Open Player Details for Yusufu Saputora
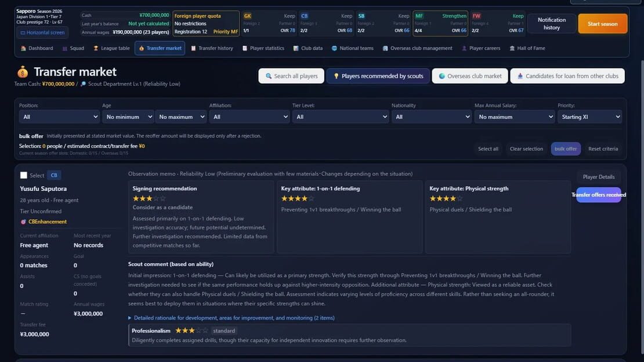This screenshot has height=362, width=644. [598, 177]
